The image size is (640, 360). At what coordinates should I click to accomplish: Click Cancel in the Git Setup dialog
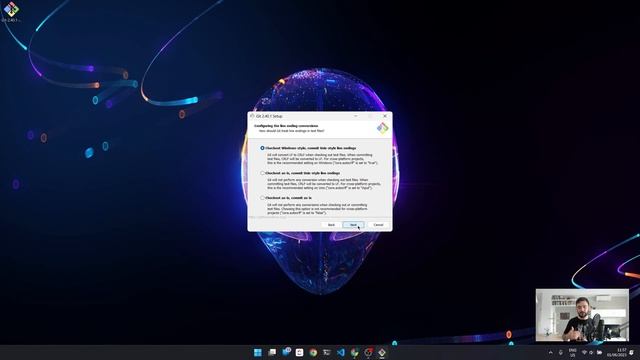378,225
